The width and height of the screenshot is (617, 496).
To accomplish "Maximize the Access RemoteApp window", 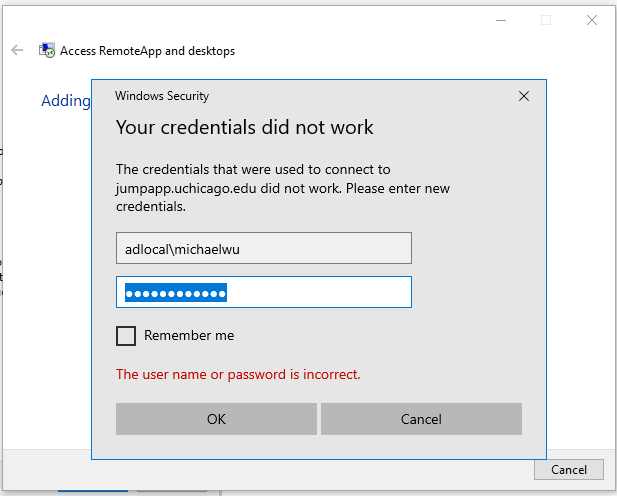I will (546, 19).
